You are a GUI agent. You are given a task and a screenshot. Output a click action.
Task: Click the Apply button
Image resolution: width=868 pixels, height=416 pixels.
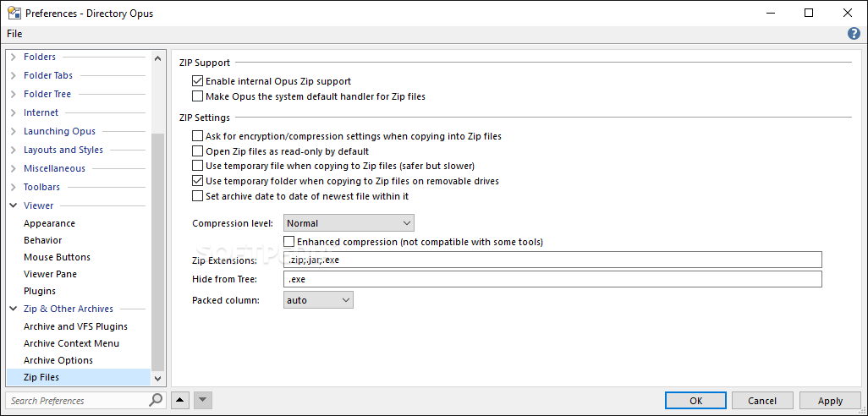coord(830,401)
